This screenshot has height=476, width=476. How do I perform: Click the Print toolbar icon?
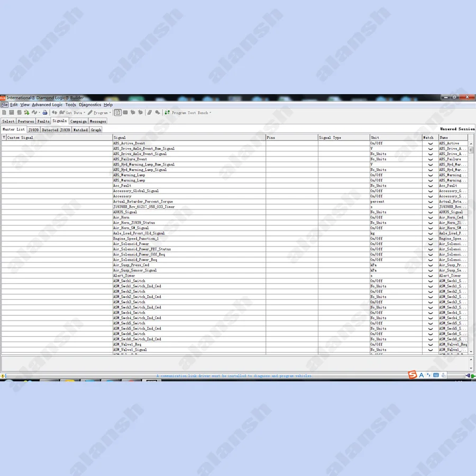[x=44, y=113]
